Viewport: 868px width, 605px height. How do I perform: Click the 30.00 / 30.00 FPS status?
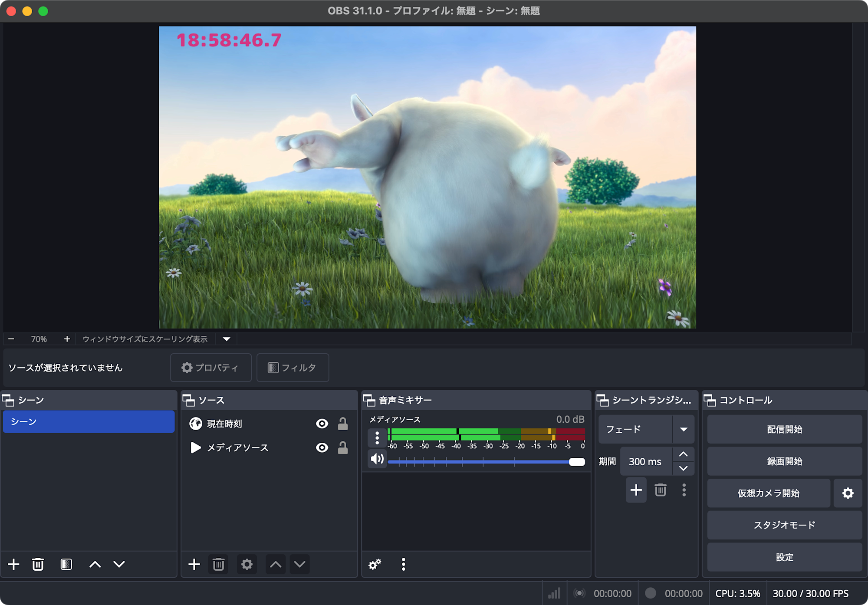[811, 593]
